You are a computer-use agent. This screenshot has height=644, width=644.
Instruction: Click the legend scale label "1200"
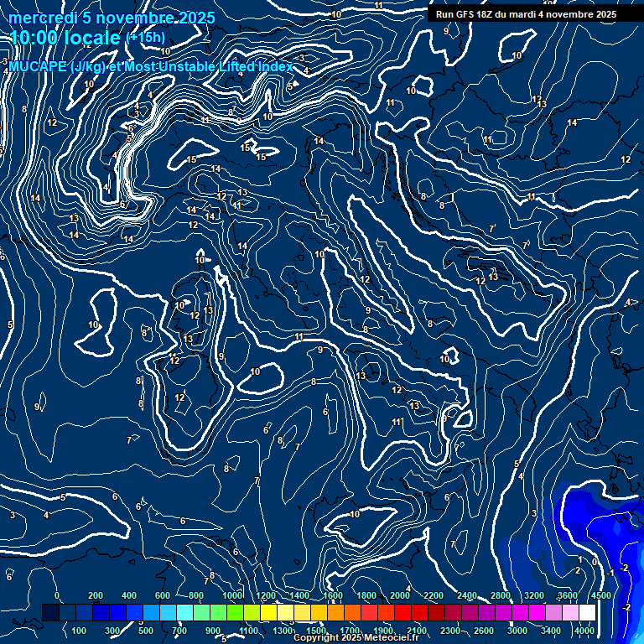(x=266, y=595)
